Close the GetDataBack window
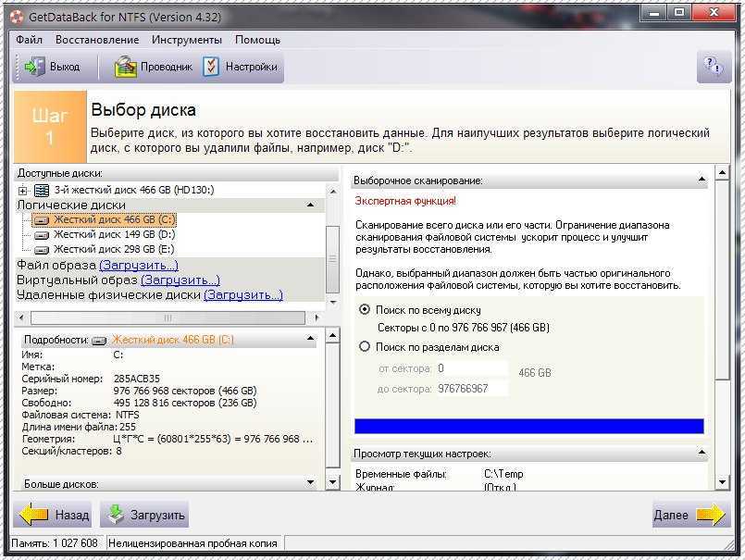The width and height of the screenshot is (745, 560). point(714,13)
